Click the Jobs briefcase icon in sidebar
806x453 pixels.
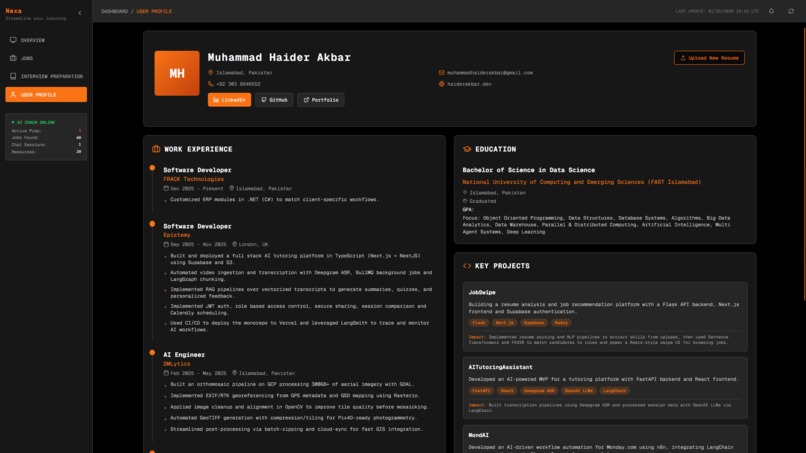[13, 58]
